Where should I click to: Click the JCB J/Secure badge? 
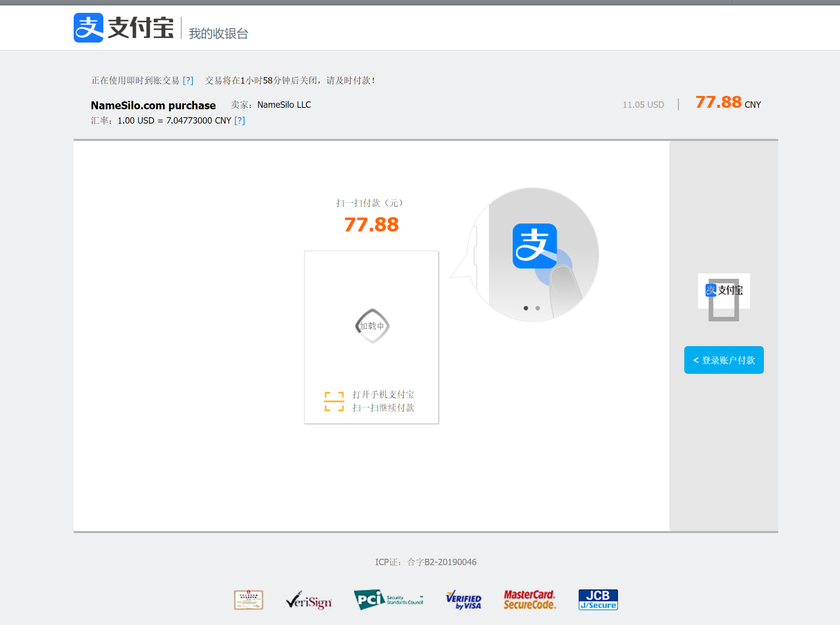(x=598, y=600)
